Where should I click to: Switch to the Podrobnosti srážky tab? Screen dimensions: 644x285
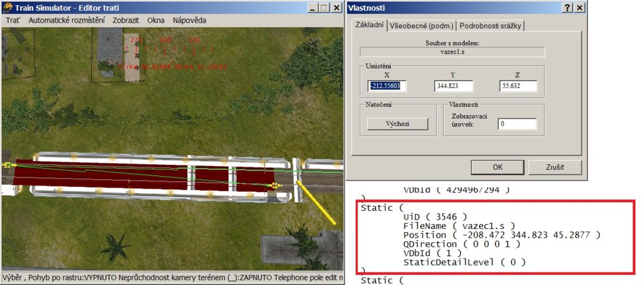[x=491, y=26]
